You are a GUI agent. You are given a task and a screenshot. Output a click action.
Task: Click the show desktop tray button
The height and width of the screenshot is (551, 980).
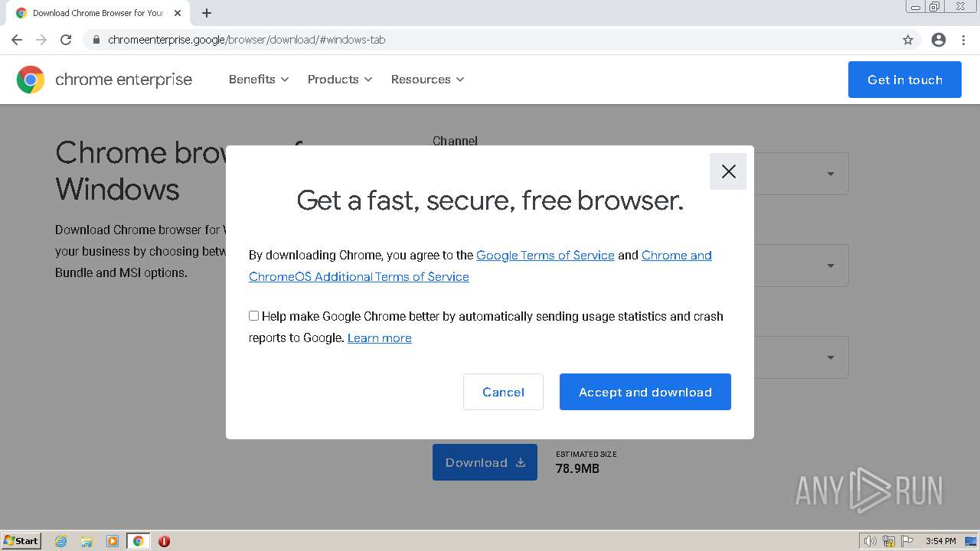coord(971,541)
